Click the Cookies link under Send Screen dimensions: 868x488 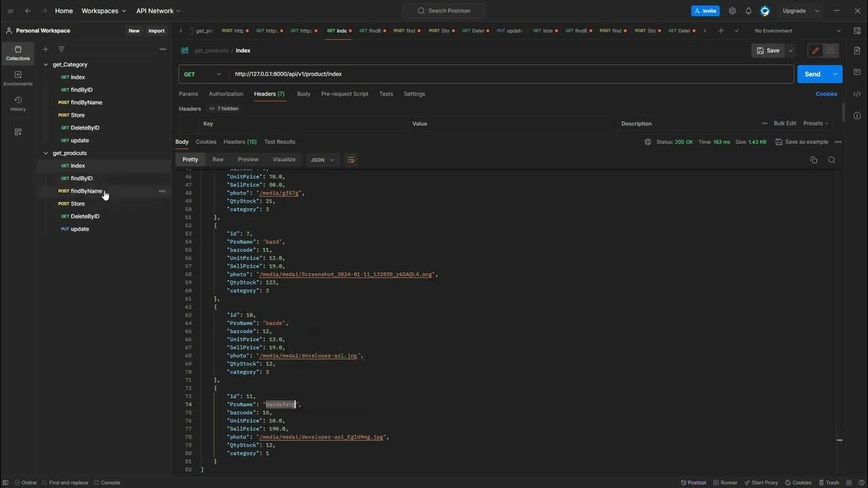(x=826, y=94)
